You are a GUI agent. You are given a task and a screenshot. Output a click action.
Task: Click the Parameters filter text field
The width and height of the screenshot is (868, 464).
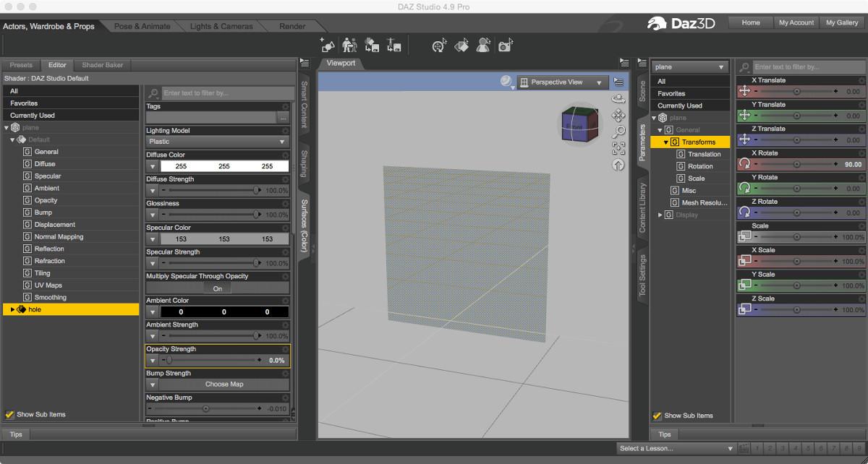(808, 67)
